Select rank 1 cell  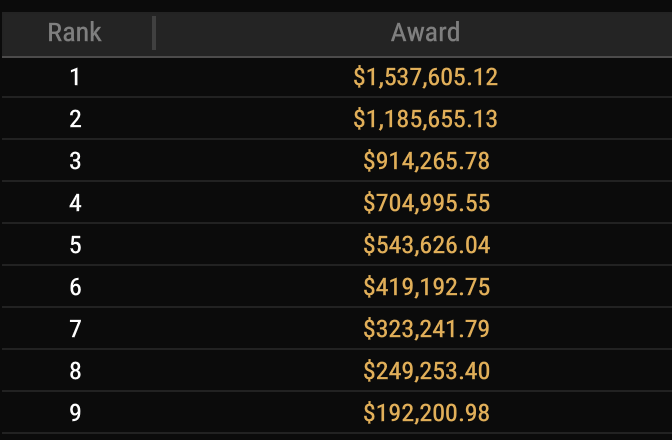[75, 77]
